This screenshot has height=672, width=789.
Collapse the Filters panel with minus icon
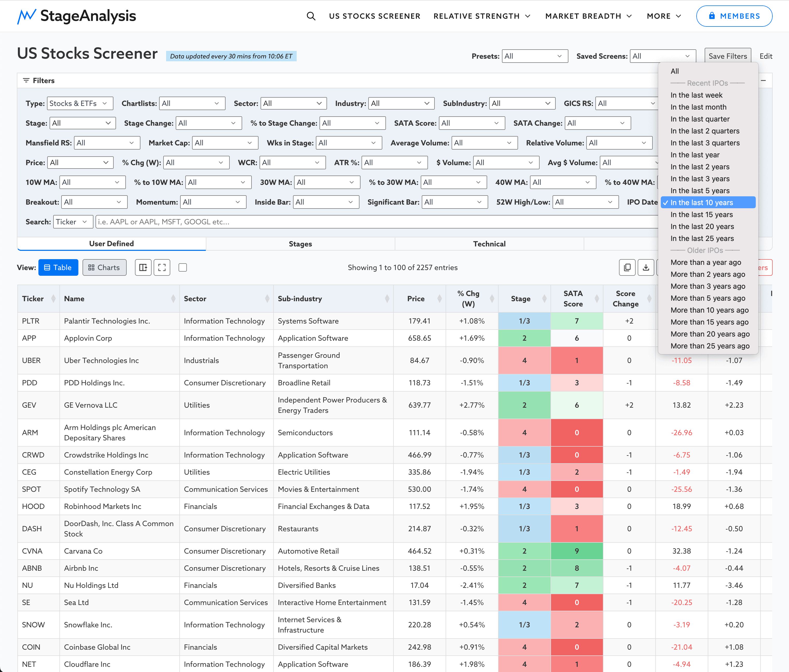coord(764,80)
